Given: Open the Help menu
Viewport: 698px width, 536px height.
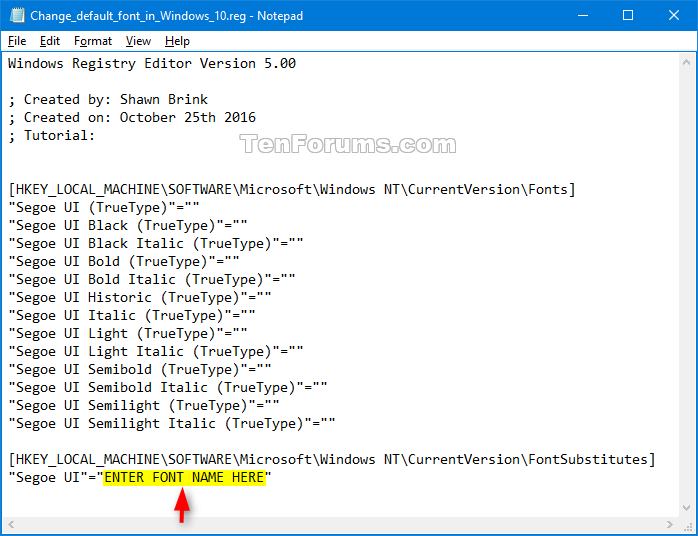Looking at the screenshot, I should click(177, 41).
